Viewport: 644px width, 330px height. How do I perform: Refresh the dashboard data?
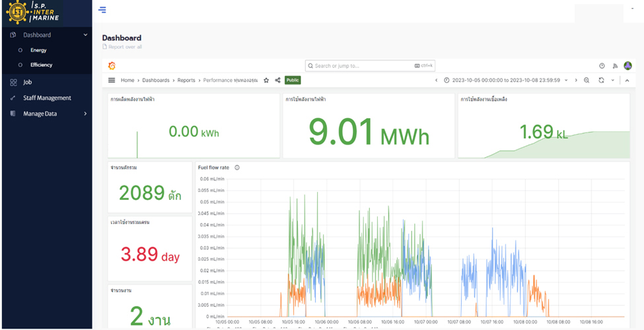601,81
